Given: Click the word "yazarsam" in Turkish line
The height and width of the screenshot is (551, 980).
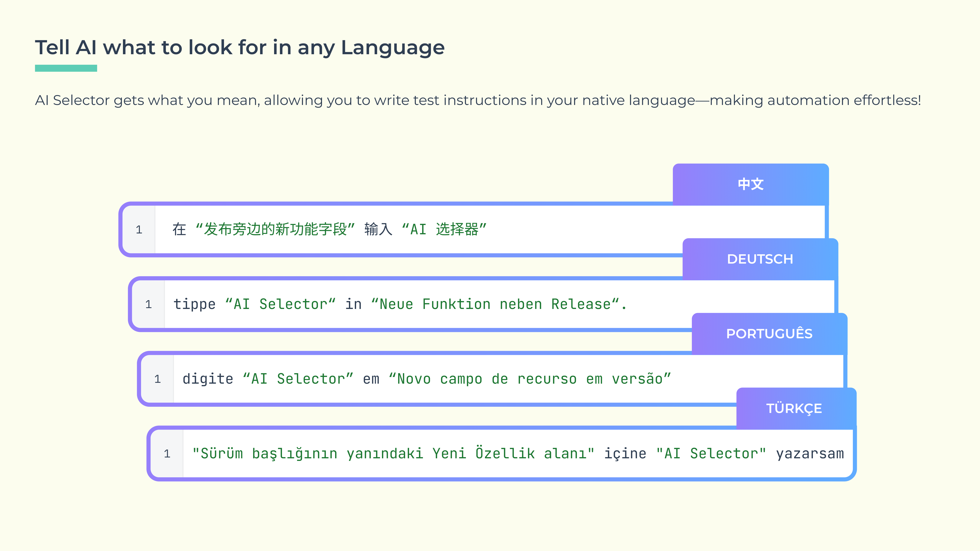Looking at the screenshot, I should (x=810, y=454).
